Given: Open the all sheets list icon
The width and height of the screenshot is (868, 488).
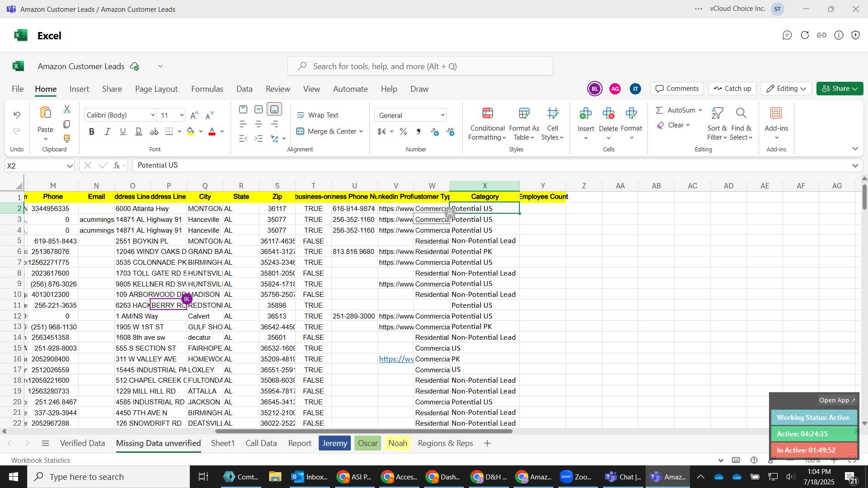Looking at the screenshot, I should click(x=45, y=443).
